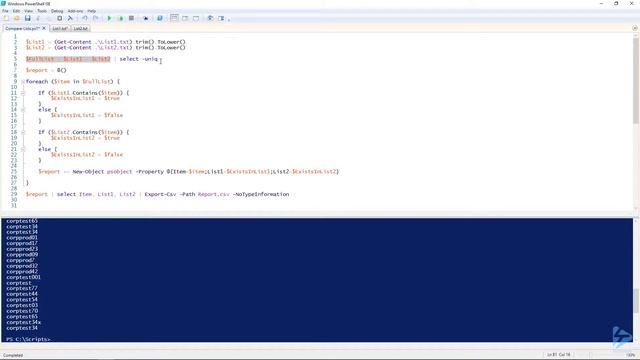Open the Add-ons menu
Image resolution: width=640 pixels, height=360 pixels.
75,11
